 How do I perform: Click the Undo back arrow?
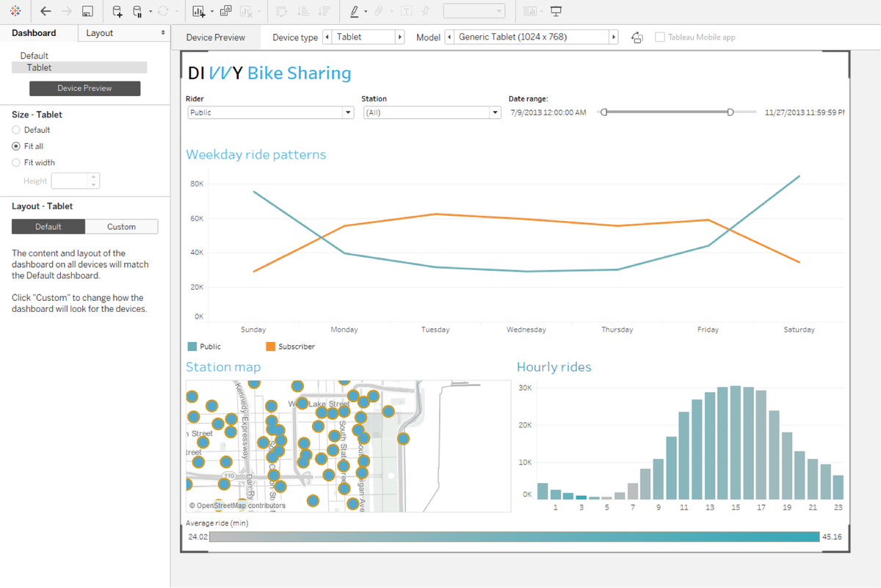click(x=46, y=11)
